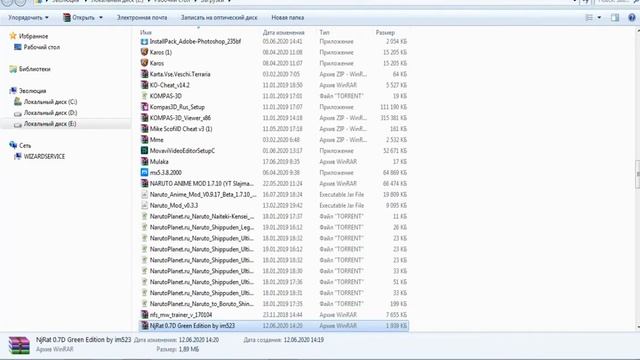Sort by the Размер column header

[x=385, y=32]
